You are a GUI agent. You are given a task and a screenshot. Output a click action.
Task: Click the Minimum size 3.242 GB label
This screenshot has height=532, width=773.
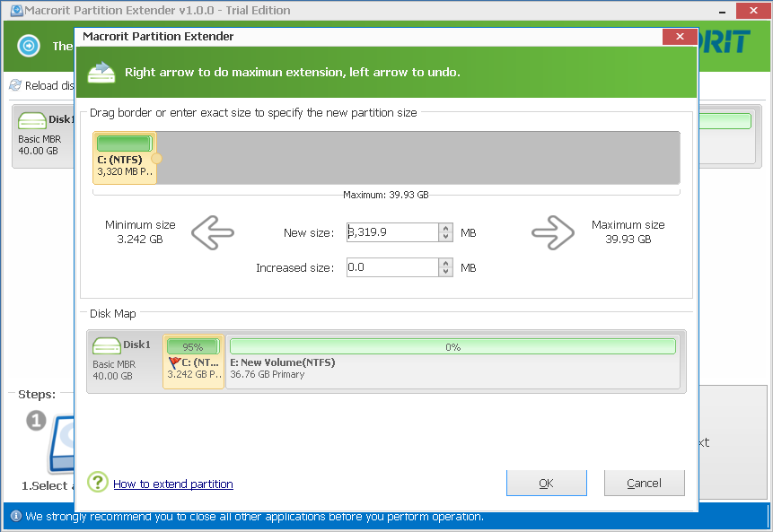tap(140, 232)
